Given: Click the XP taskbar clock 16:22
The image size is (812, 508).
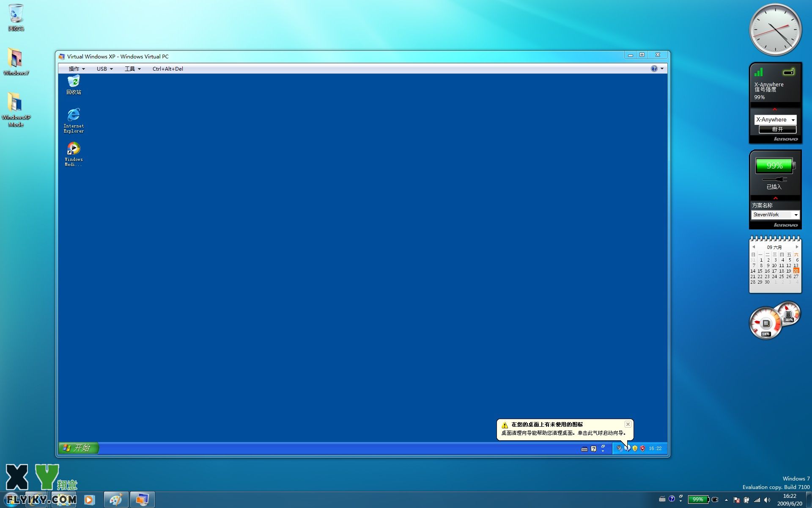Looking at the screenshot, I should click(655, 448).
